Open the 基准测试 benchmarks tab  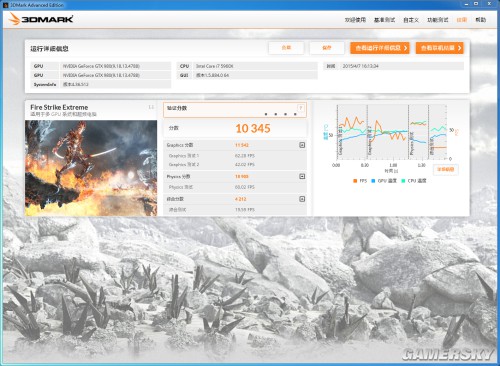pos(384,20)
